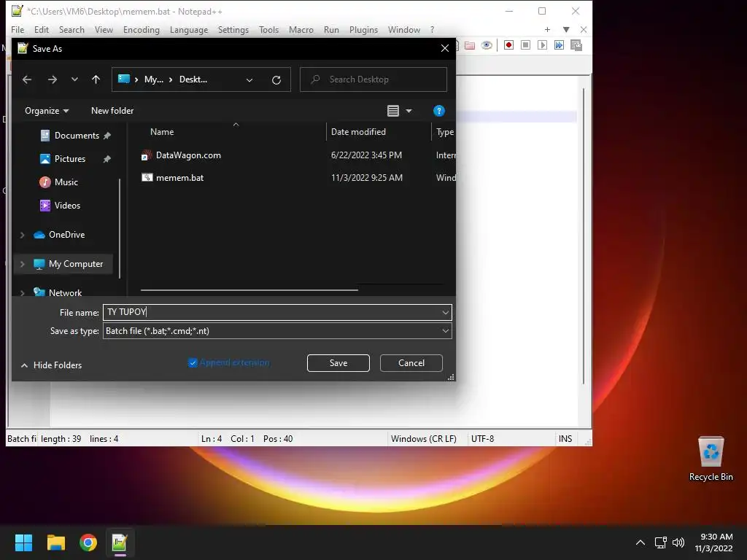Select Network in navigation pane
Screen dimensions: 747x560
click(x=65, y=292)
